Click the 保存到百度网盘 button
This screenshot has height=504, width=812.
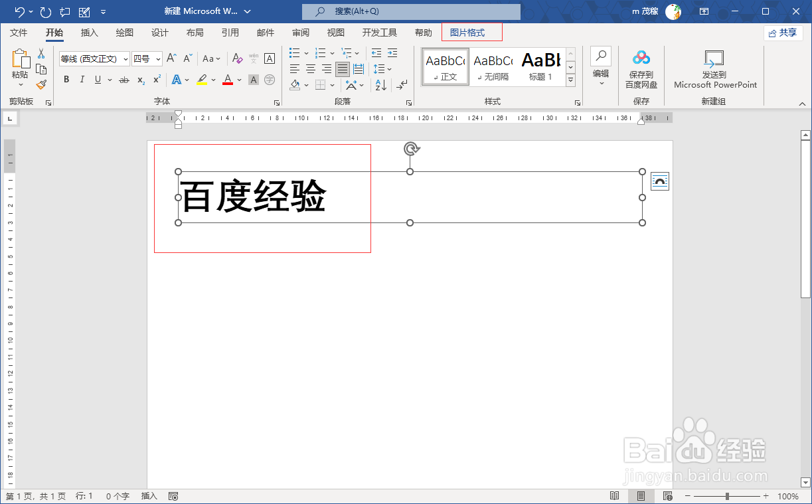tap(641, 68)
